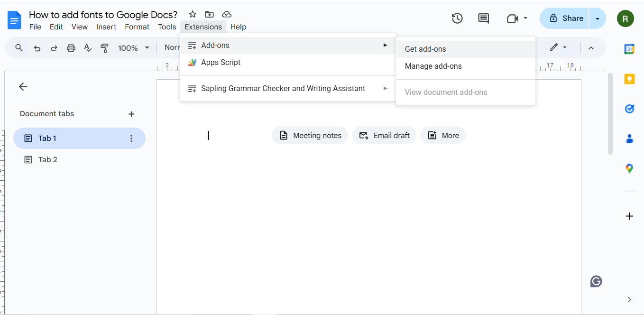Start a video call with camera icon

tap(512, 19)
